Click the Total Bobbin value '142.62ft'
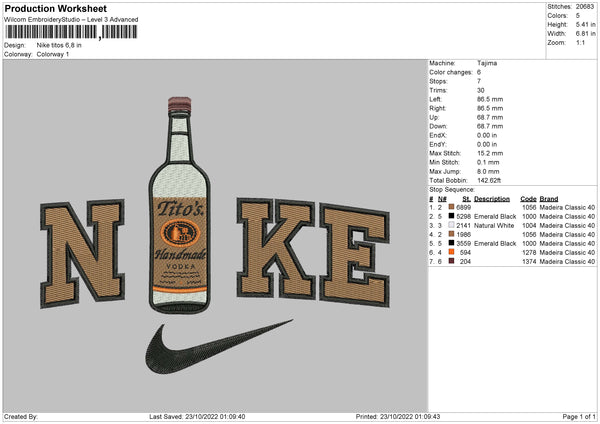The image size is (600, 424). click(489, 180)
